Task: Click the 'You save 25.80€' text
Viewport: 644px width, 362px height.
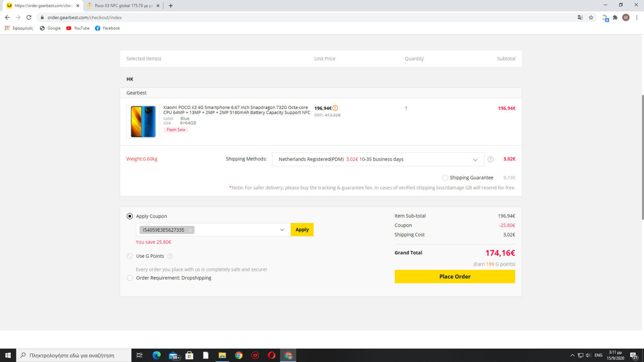Action: (x=153, y=242)
